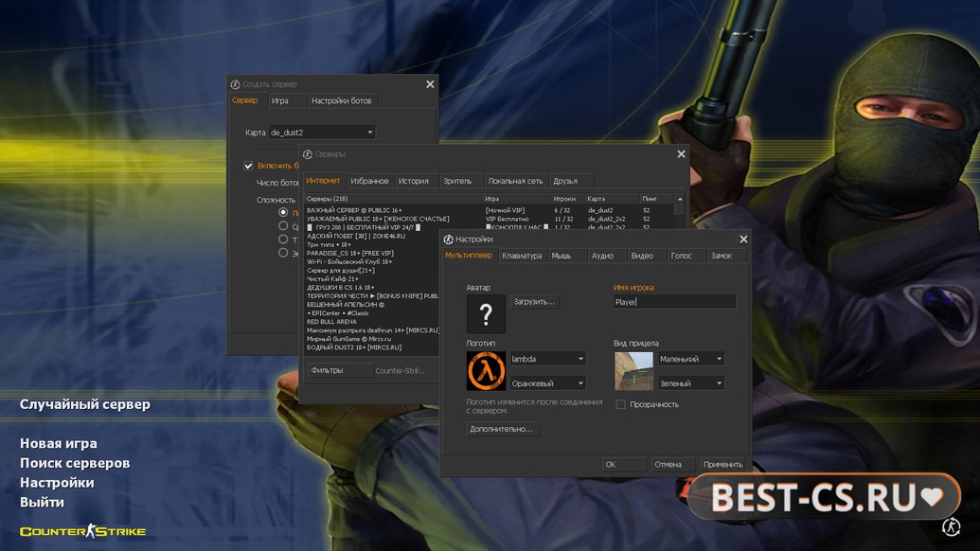Click the Counter-Strike icon in bottom-right corner
Image resolution: width=980 pixels, height=551 pixels.
point(952,526)
